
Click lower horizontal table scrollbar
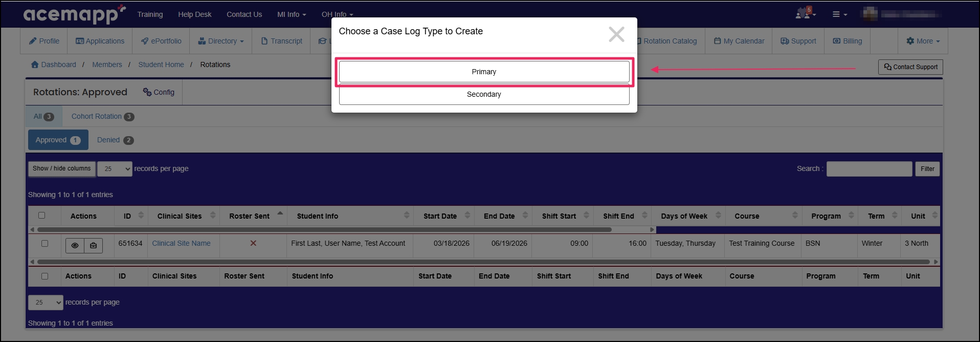[483, 262]
